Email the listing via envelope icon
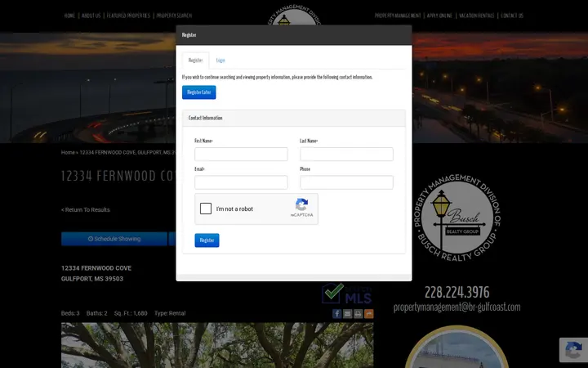The width and height of the screenshot is (588, 368). (348, 313)
